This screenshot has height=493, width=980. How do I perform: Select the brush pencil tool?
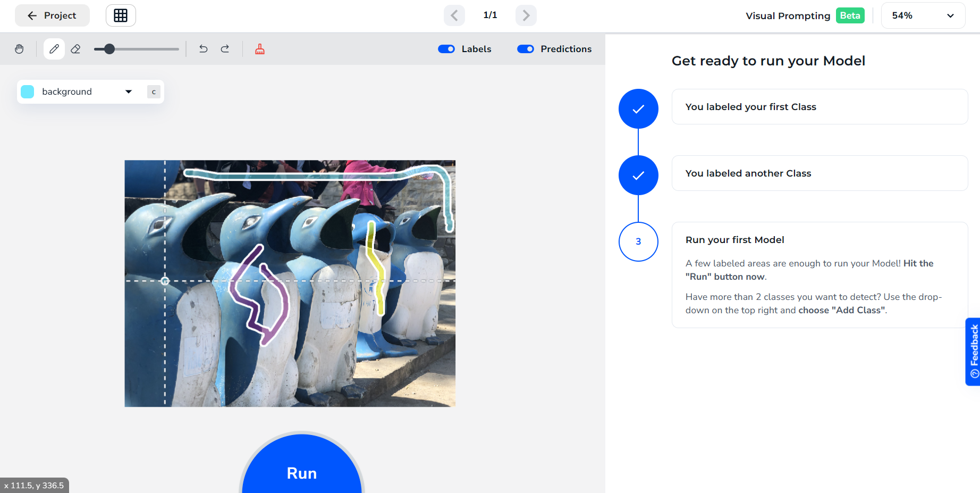click(54, 49)
